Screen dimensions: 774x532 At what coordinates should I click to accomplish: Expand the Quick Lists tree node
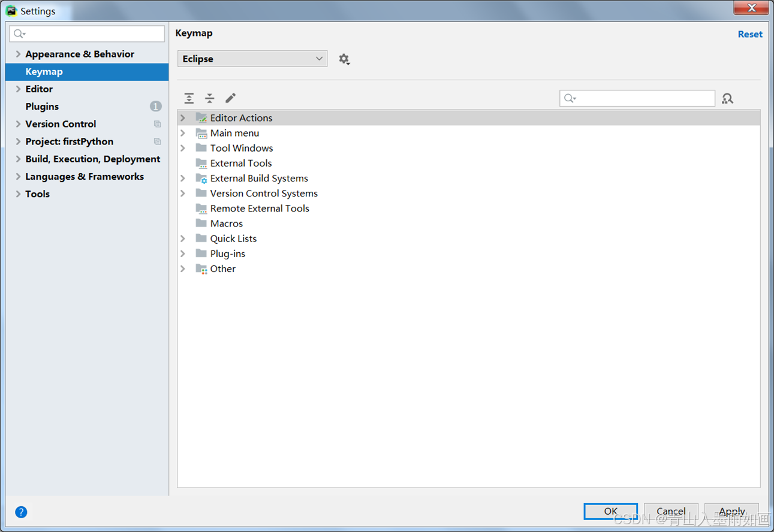[x=183, y=238]
